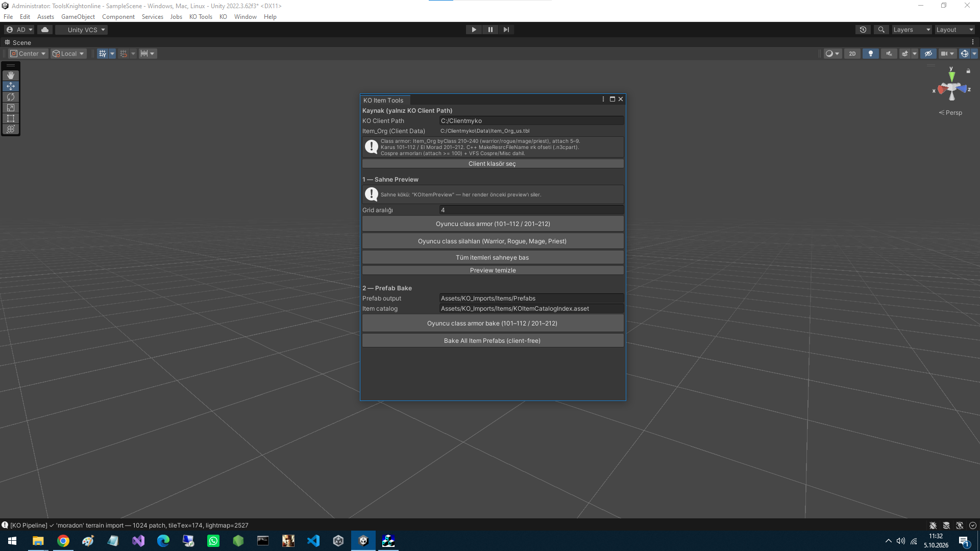Select the combined Transform tool

11,129
